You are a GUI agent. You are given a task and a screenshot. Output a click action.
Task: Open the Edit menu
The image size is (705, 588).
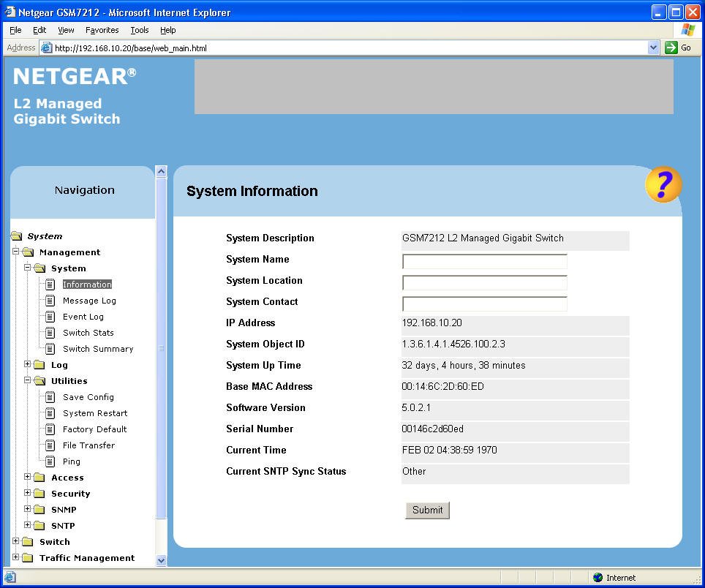coord(39,30)
